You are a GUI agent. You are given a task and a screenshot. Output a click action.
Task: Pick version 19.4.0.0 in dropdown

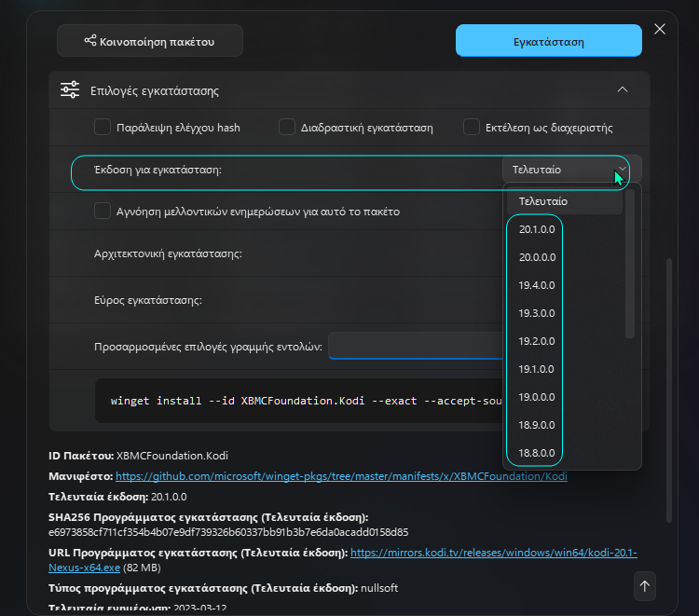537,285
